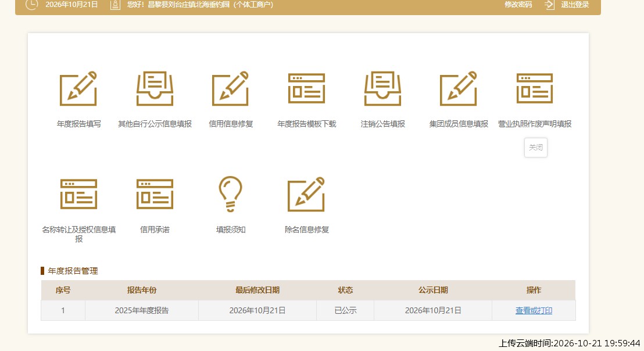Open the 信用承诺 window icon
644x351 pixels.
(x=155, y=194)
